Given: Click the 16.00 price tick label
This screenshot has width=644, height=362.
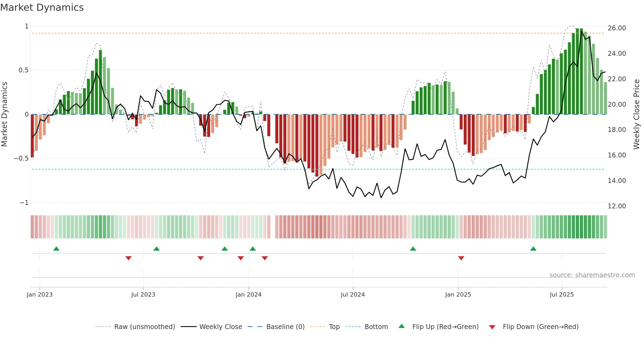Looking at the screenshot, I should coord(617,155).
